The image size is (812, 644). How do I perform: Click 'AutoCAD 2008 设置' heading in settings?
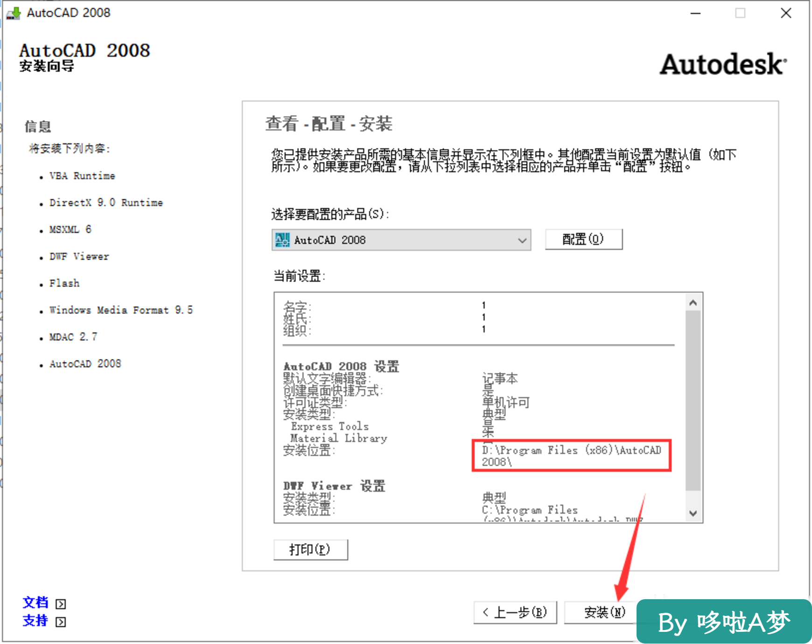pos(341,366)
